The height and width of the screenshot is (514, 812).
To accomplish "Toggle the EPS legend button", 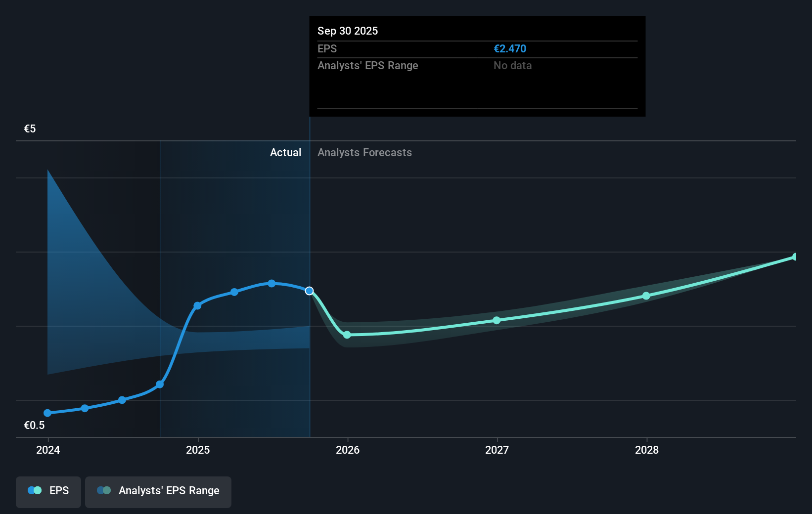I will click(48, 491).
